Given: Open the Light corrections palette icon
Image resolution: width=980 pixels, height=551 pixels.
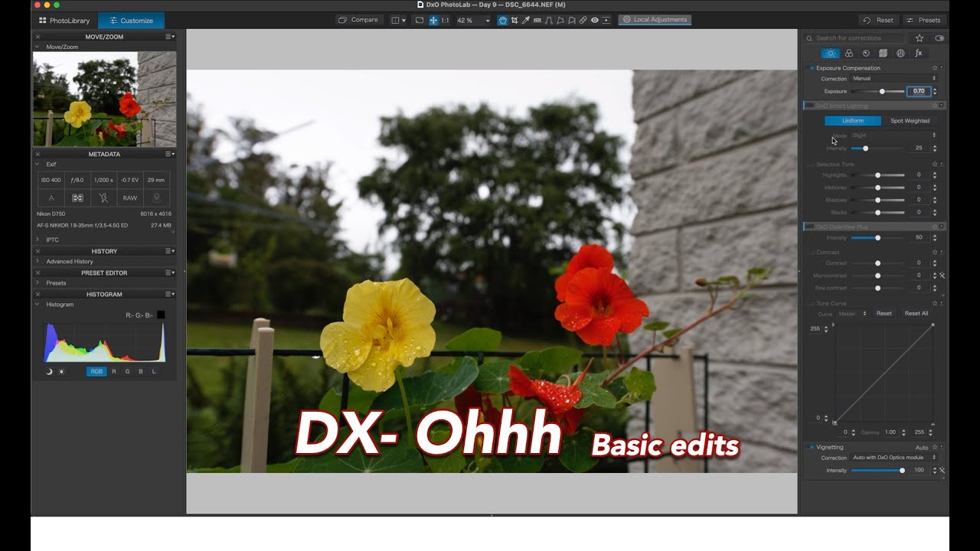Looking at the screenshot, I should coord(831,53).
